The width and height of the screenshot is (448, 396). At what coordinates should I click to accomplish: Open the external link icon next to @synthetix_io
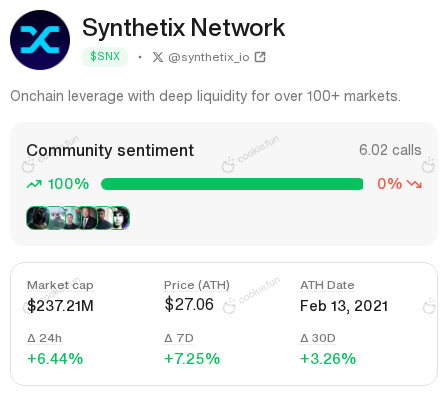pyautogui.click(x=260, y=57)
